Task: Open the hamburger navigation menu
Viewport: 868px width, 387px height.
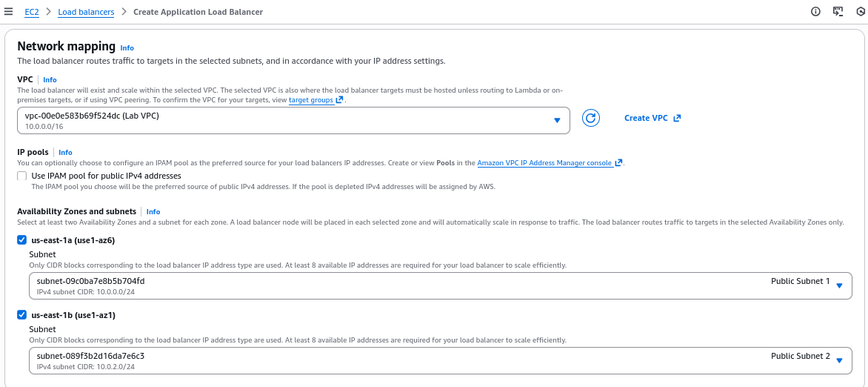Action: (x=9, y=12)
